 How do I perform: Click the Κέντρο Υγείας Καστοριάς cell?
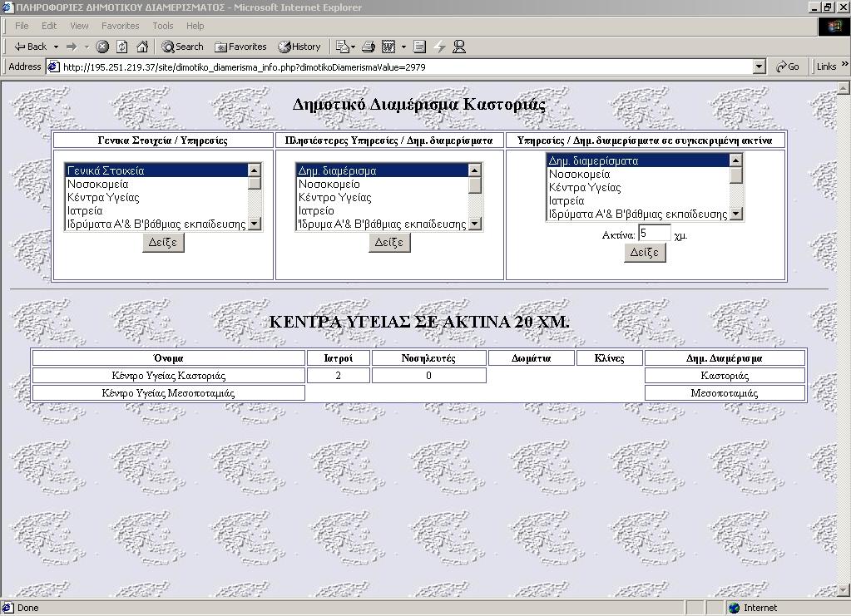(x=169, y=375)
